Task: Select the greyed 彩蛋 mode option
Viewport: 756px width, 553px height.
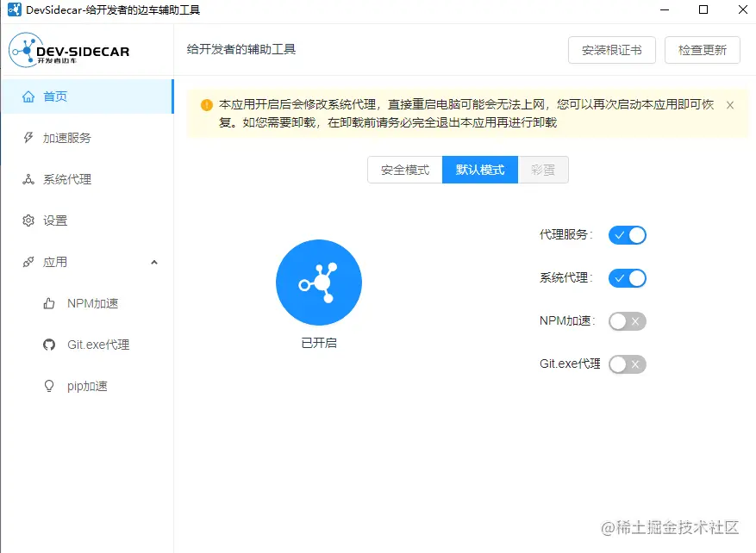Action: (x=543, y=170)
